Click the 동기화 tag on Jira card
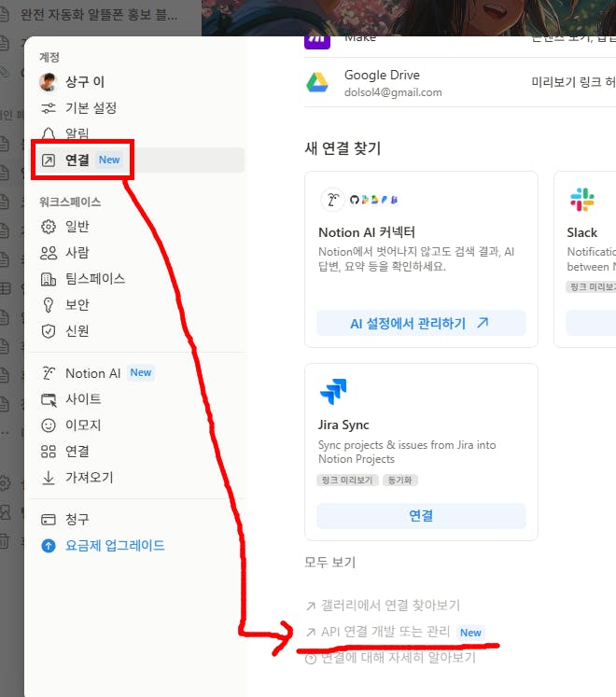 [399, 481]
